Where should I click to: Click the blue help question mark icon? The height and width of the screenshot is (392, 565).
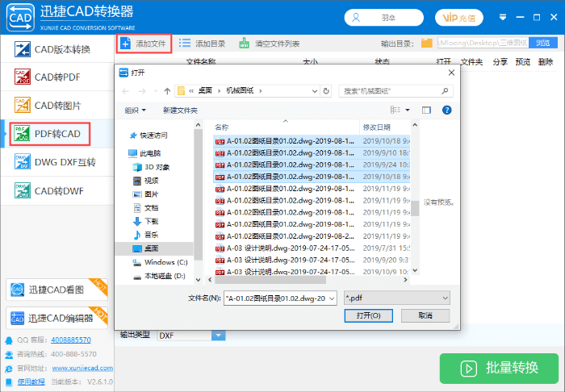(447, 110)
